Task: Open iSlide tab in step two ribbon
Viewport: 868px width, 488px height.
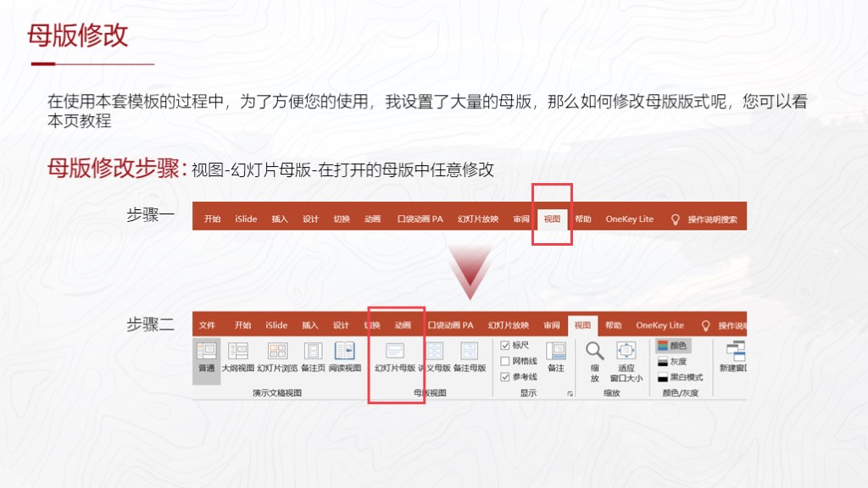Action: [276, 325]
